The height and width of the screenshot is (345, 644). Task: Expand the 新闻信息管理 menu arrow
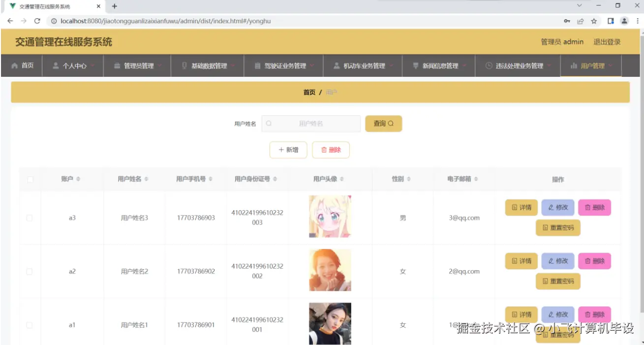tap(464, 66)
